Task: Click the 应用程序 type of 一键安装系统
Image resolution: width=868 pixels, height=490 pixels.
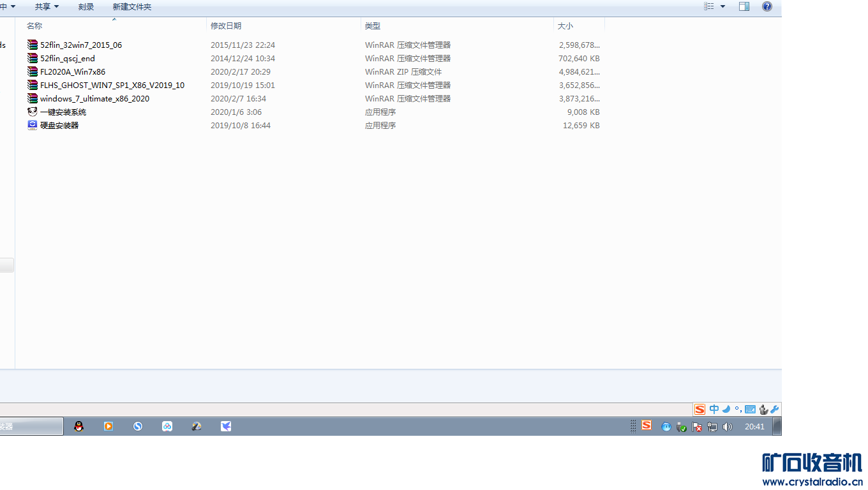Action: [x=380, y=112]
